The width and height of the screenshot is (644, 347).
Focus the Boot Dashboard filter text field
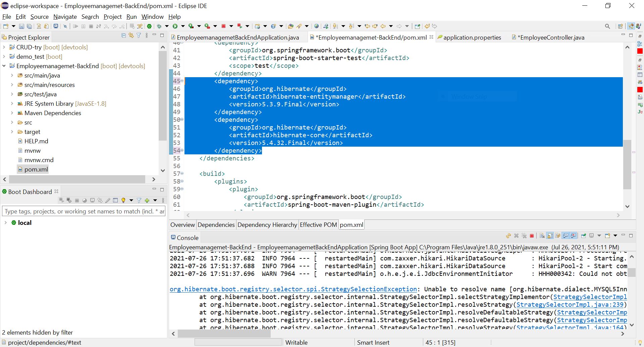click(84, 211)
